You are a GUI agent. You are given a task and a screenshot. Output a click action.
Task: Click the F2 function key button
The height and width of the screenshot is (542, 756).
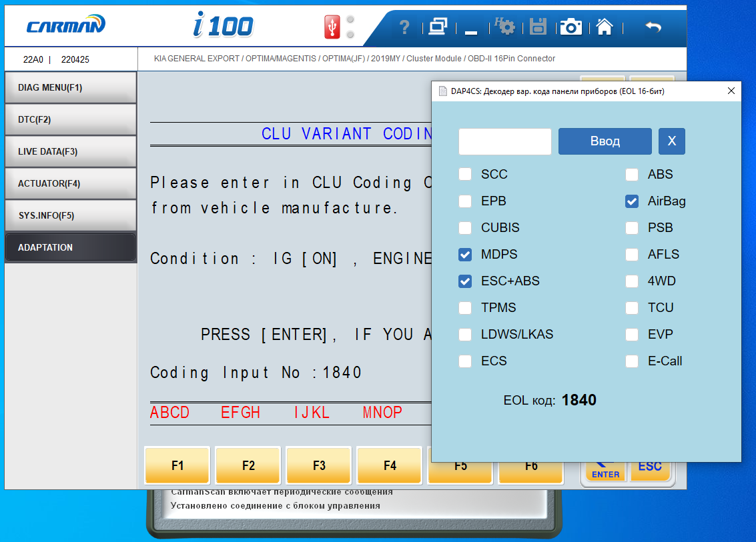pyautogui.click(x=248, y=465)
